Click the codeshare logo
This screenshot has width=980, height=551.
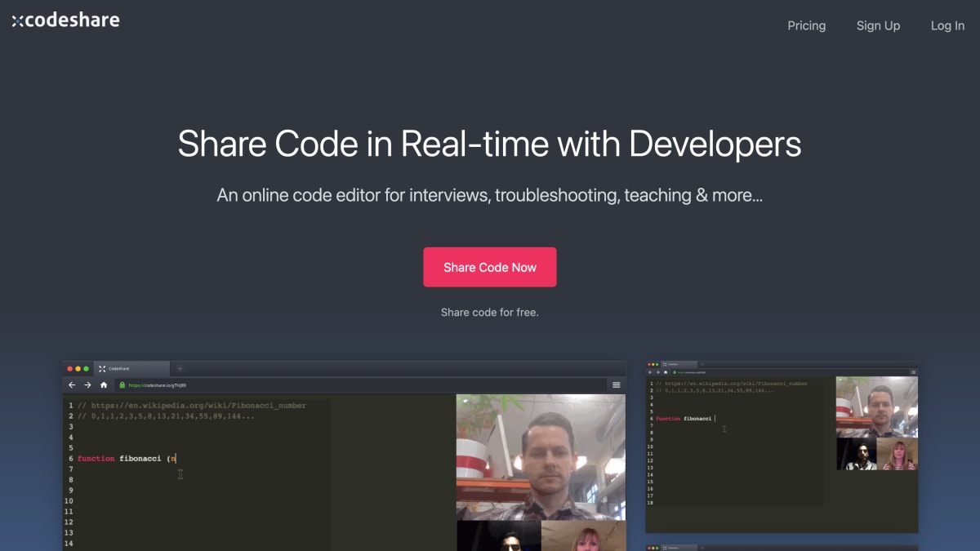[65, 20]
